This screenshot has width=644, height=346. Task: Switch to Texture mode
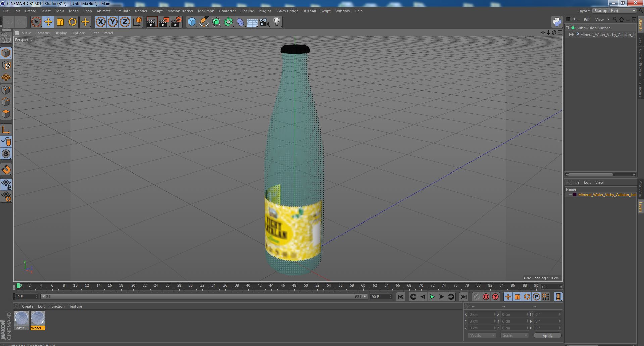tap(6, 65)
